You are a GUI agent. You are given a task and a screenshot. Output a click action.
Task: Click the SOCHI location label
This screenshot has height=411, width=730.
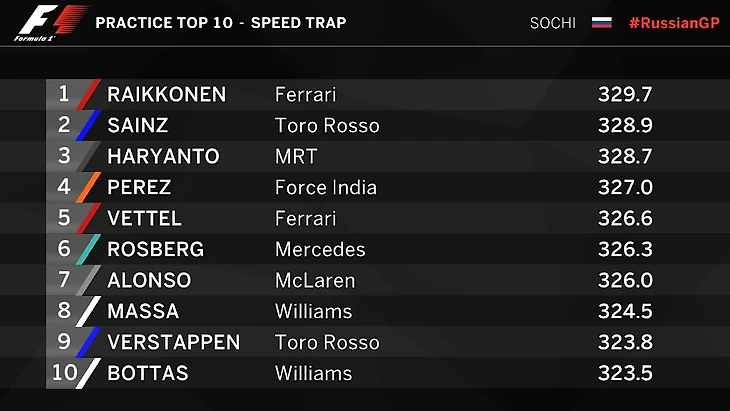coord(553,22)
